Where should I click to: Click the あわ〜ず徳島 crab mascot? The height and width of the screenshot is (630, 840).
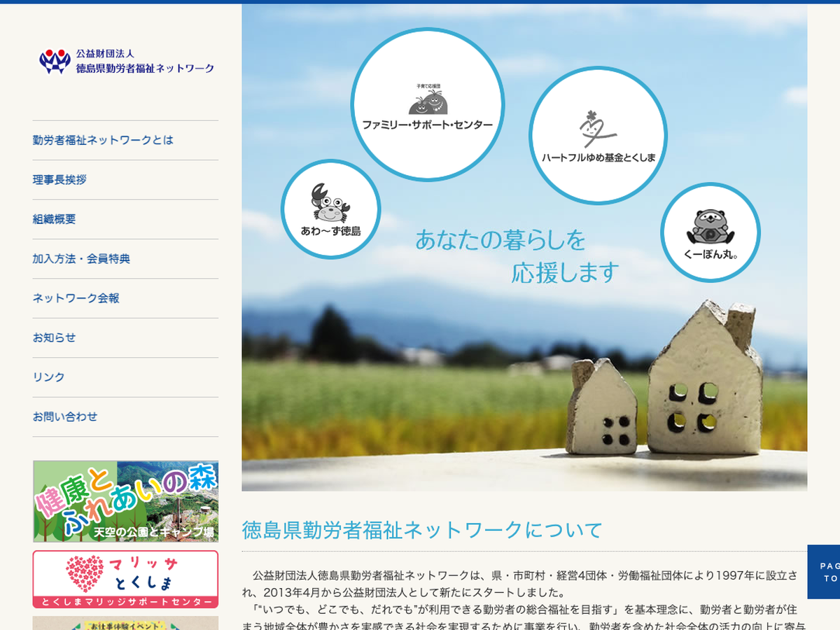(x=330, y=209)
